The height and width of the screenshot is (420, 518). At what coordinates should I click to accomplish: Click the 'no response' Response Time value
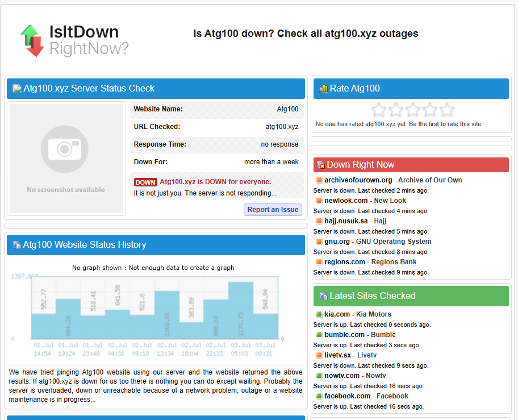[x=279, y=144]
